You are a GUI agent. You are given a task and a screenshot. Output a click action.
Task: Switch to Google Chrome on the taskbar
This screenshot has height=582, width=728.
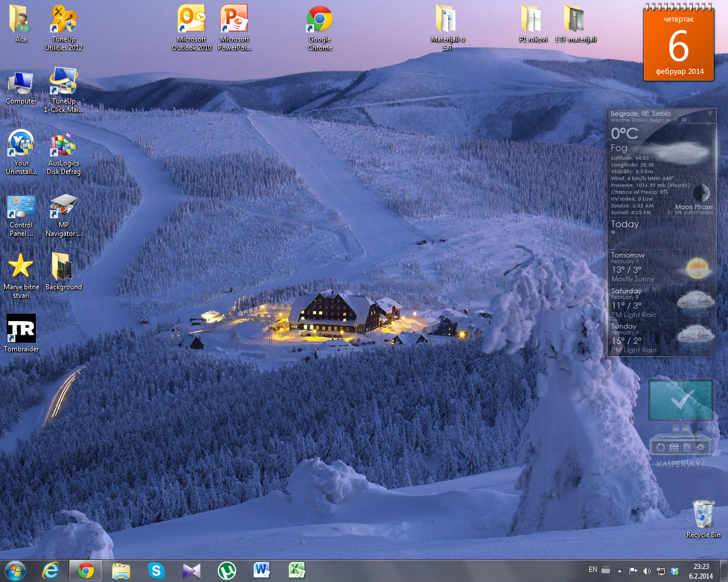coord(86,570)
